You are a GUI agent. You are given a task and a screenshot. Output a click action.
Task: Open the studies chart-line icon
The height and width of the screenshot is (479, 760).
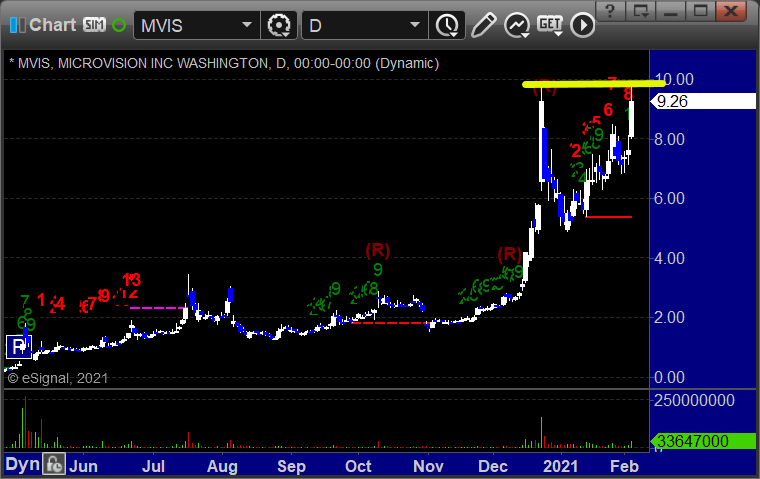pyautogui.click(x=517, y=25)
